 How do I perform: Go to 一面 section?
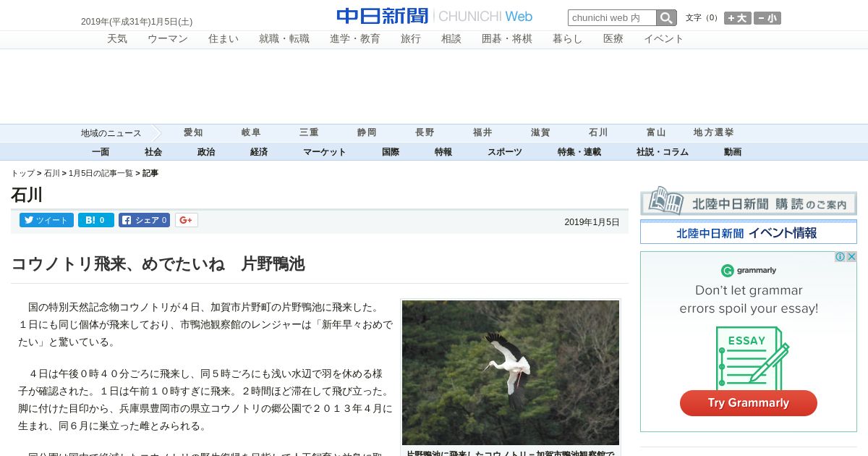click(x=101, y=152)
